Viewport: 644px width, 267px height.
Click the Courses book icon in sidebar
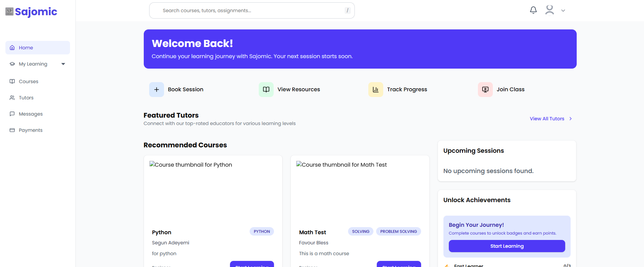coord(12,81)
